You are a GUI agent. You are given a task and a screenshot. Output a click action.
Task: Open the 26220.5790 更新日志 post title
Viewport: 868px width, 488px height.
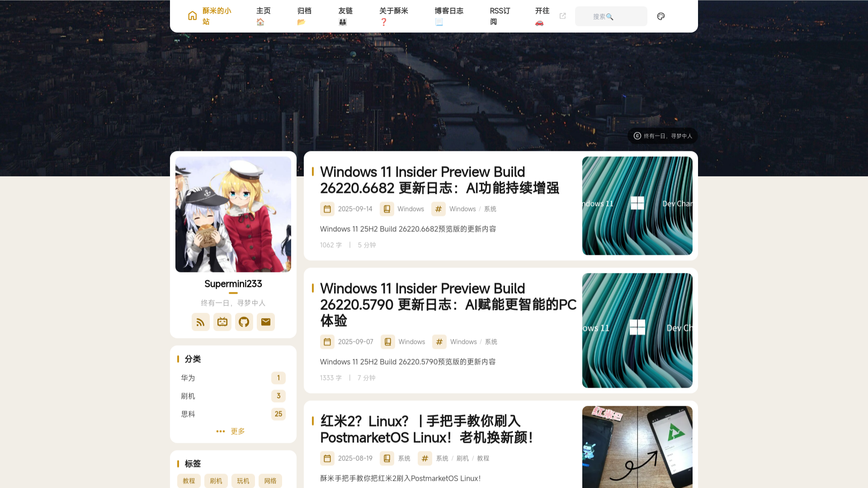pos(448,305)
